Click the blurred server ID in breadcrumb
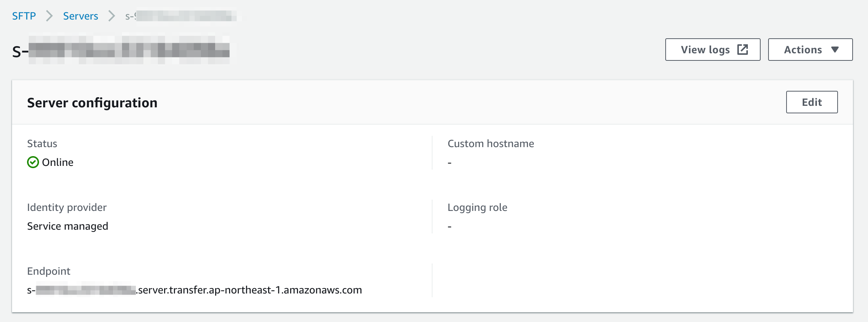Screen dimensions: 868x322 click(181, 16)
